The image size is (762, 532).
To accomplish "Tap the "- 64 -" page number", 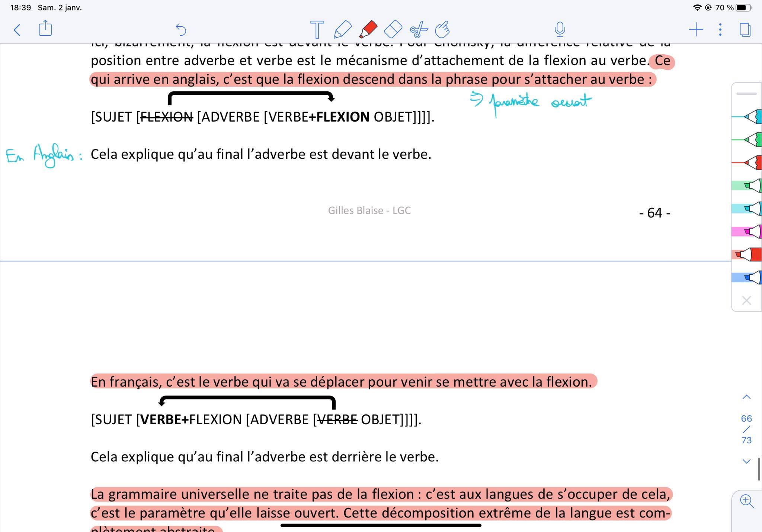I will [x=655, y=213].
